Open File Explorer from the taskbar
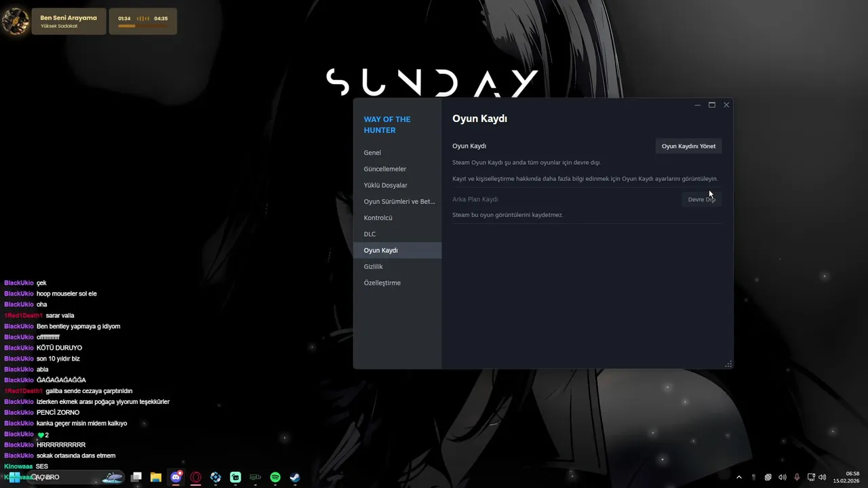This screenshot has height=488, width=868. click(156, 477)
